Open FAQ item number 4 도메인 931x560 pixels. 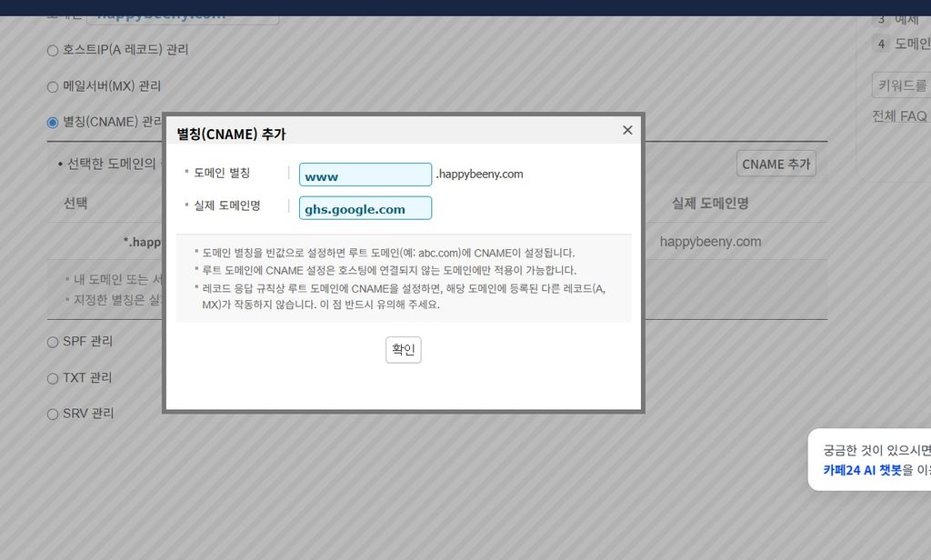pos(901,44)
